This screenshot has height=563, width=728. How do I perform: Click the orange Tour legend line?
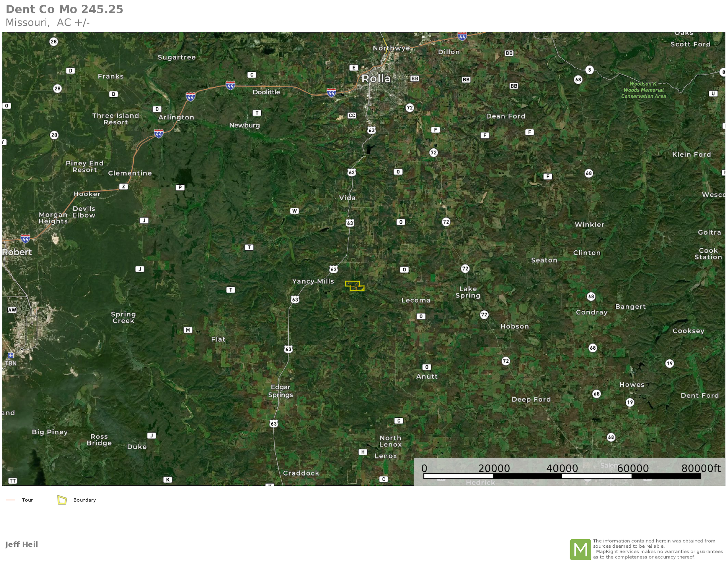coord(11,500)
